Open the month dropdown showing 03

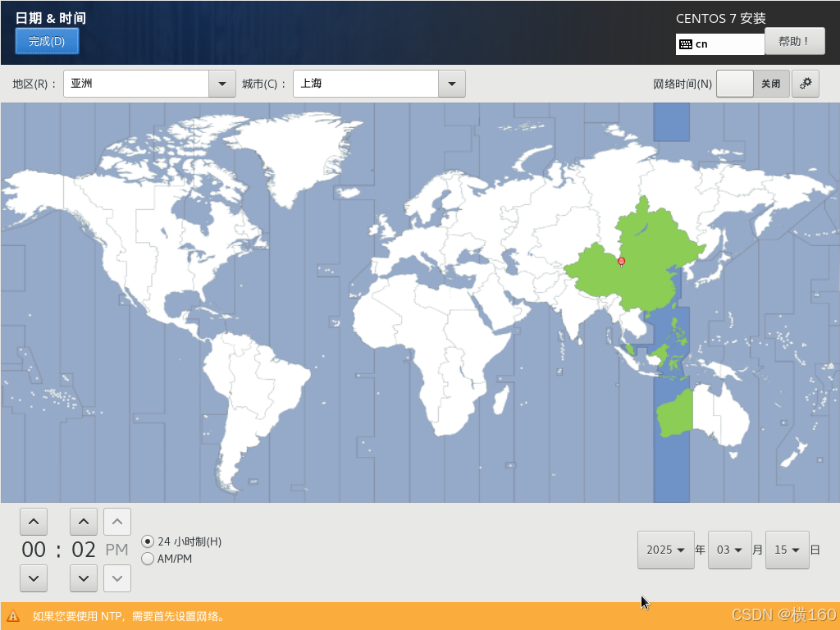point(729,550)
